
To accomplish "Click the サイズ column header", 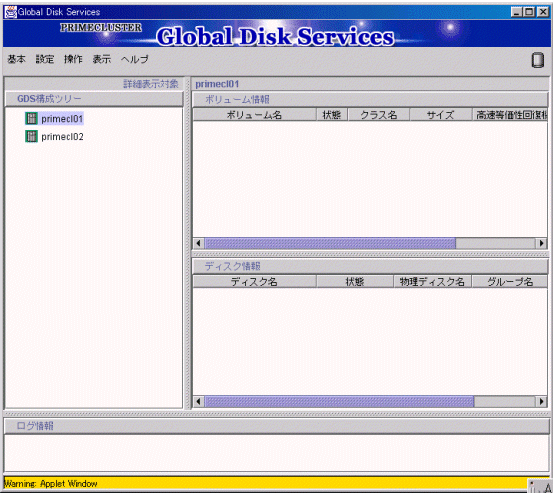I will click(x=440, y=115).
